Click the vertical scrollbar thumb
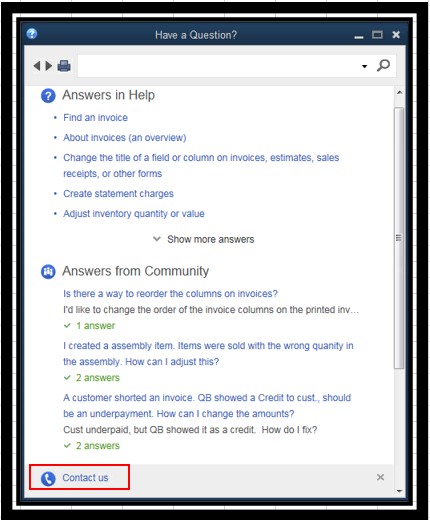The image size is (430, 520). (x=399, y=238)
